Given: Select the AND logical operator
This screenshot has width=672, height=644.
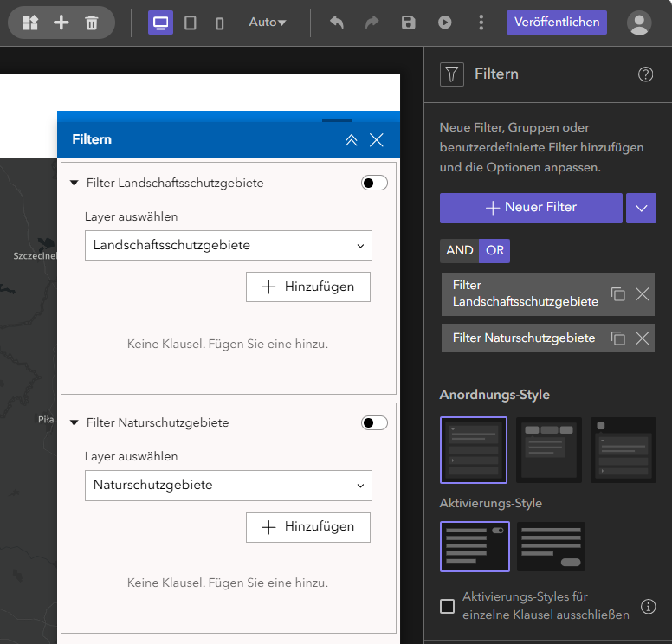Looking at the screenshot, I should (460, 251).
